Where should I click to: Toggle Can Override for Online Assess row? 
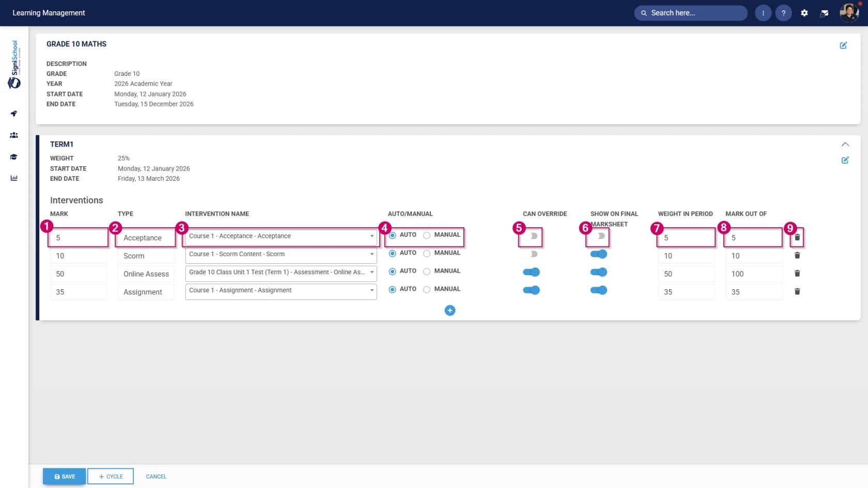click(x=531, y=272)
